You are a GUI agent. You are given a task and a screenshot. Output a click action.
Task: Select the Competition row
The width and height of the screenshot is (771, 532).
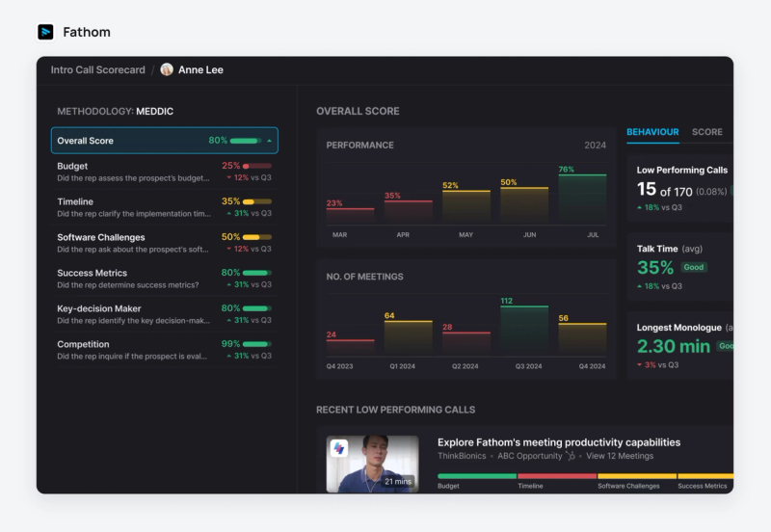(164, 350)
